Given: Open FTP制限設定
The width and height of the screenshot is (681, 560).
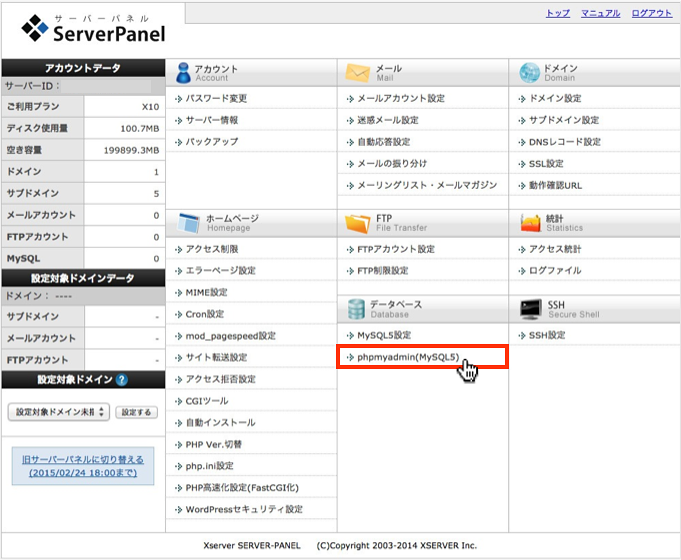Looking at the screenshot, I should point(383,271).
